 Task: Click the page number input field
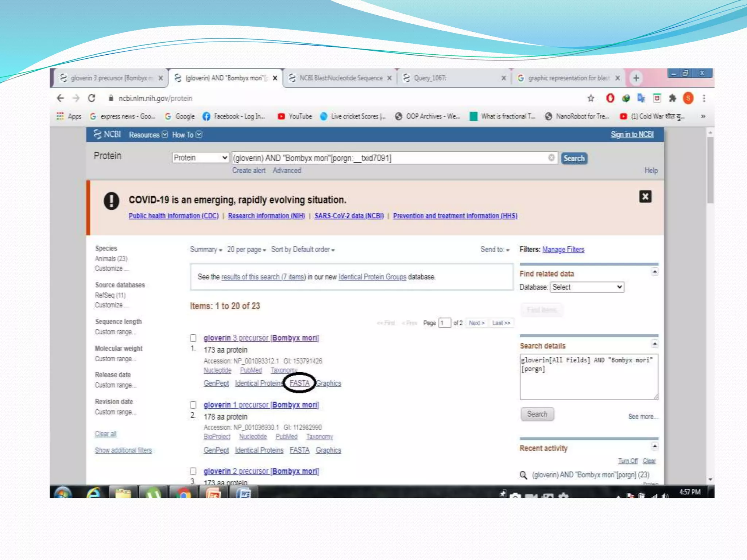click(444, 323)
